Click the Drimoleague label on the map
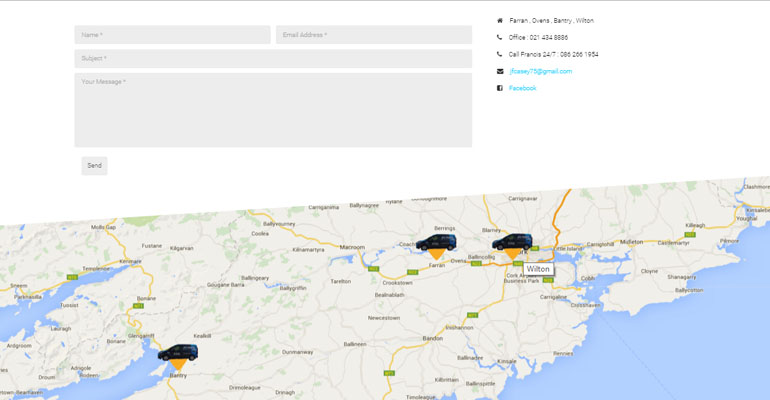The height and width of the screenshot is (400, 770). [x=245, y=388]
